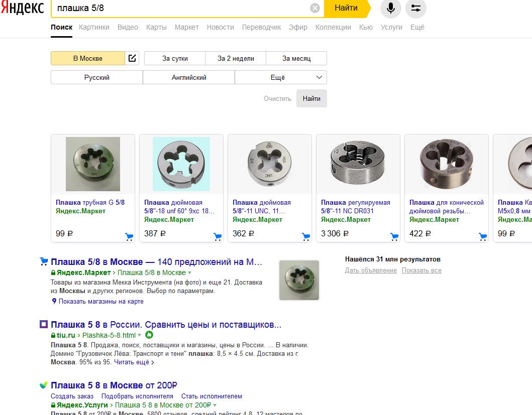
Task: Toggle the В Москве region filter
Action: [88, 58]
